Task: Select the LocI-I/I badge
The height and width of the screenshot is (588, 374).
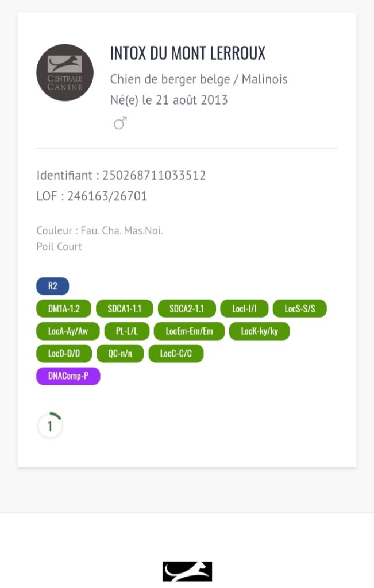Action: coord(244,308)
